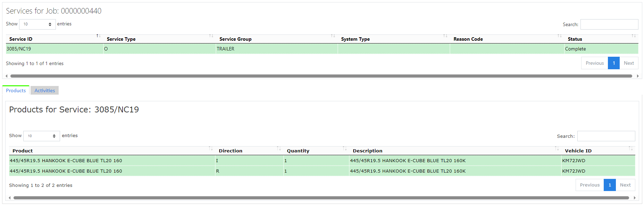Sort services table by Service Group
This screenshot has width=644, height=206.
277,39
